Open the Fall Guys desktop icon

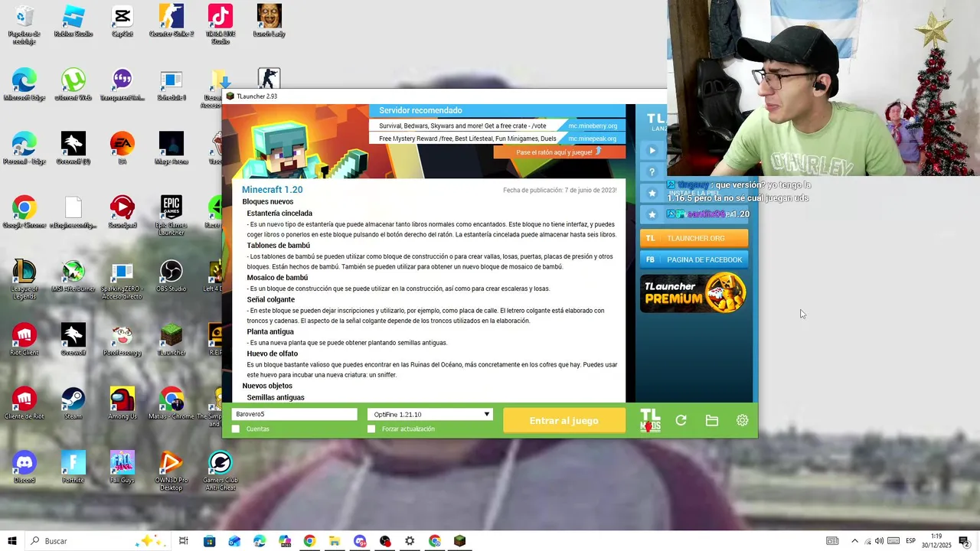pyautogui.click(x=122, y=467)
